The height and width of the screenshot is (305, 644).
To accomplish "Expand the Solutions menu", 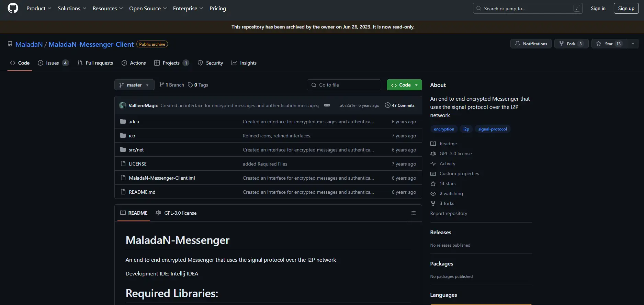I will coord(72,8).
